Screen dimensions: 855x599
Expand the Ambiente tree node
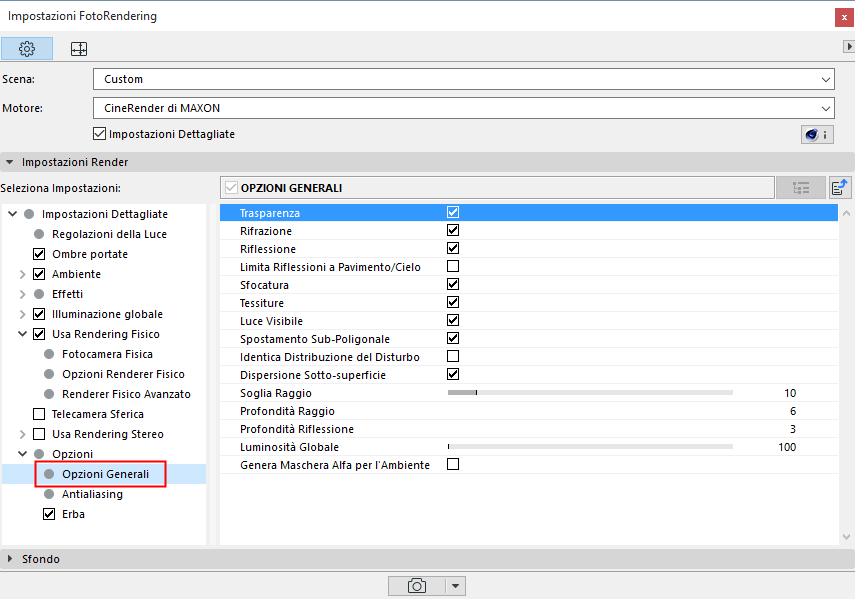22,274
